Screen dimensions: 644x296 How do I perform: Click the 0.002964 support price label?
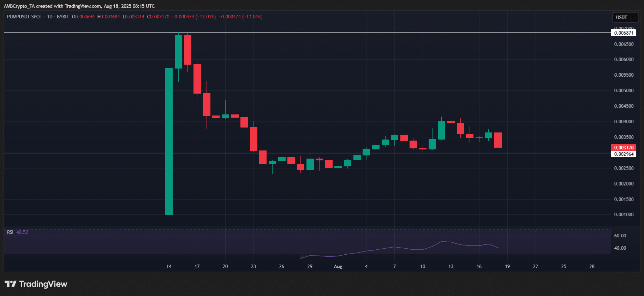(x=624, y=154)
